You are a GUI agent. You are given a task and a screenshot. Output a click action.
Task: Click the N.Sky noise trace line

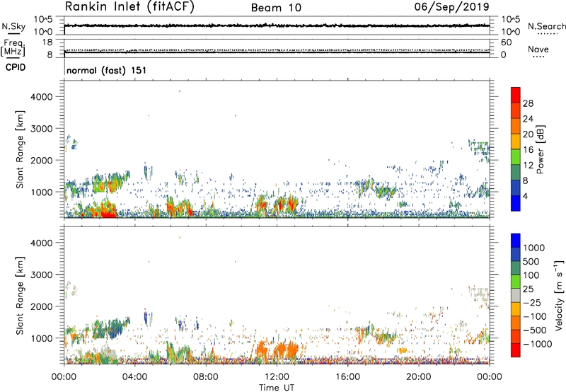tap(277, 25)
